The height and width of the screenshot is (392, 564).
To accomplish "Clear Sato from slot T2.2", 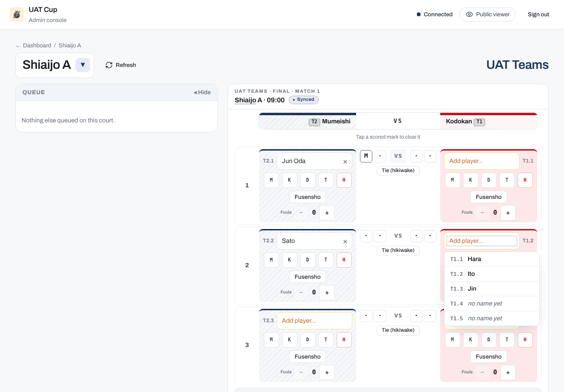I will pyautogui.click(x=345, y=241).
